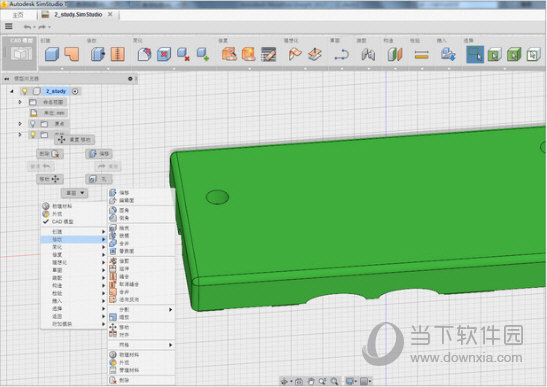Image resolution: width=547 pixels, height=387 pixels.
Task: Click the striped table icon with bandage
Action: [269, 54]
